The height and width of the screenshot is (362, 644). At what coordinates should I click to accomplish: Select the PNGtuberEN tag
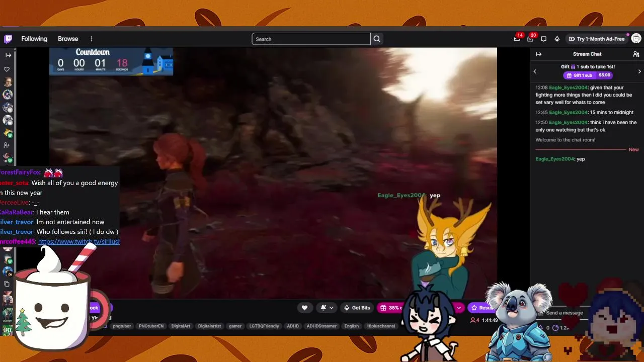[x=151, y=326]
